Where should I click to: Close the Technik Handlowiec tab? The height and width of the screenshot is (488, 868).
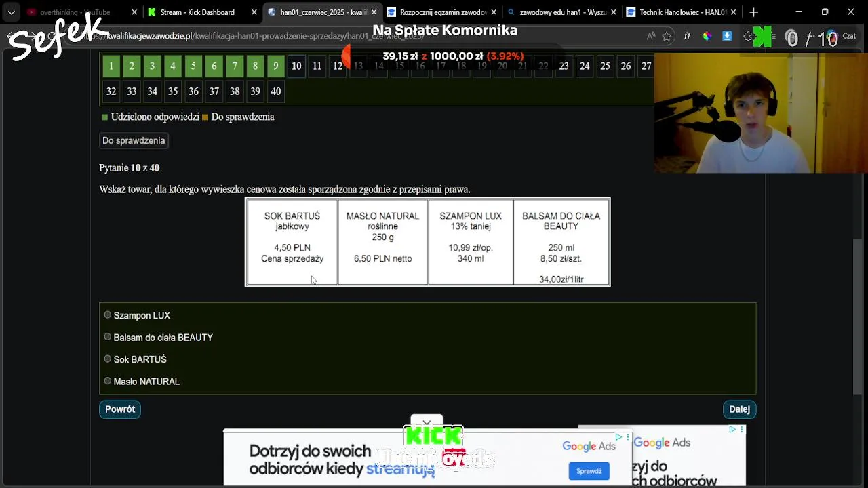tap(733, 12)
